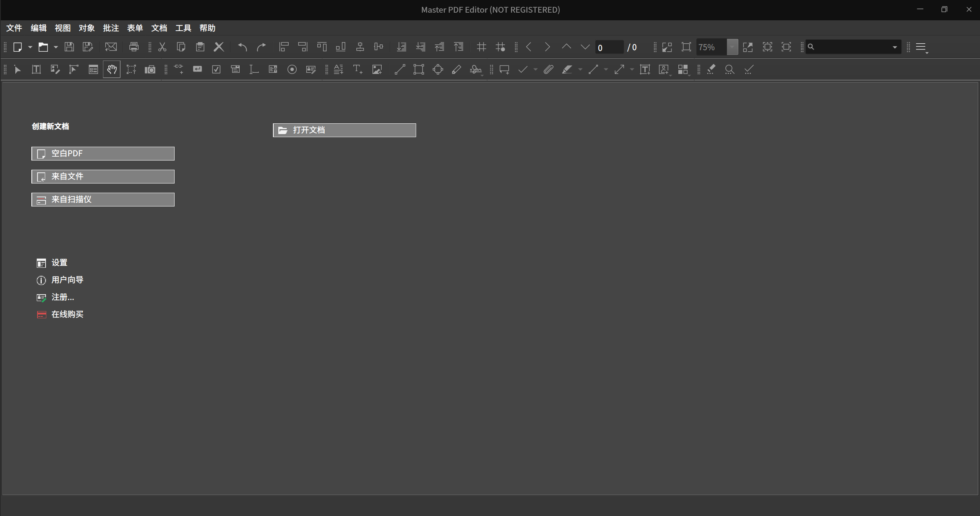Open the 表单 menu
980x516 pixels.
(135, 28)
